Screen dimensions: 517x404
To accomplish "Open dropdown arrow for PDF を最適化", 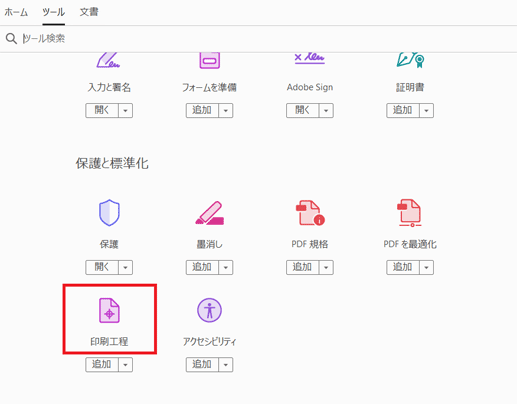I will pos(427,267).
